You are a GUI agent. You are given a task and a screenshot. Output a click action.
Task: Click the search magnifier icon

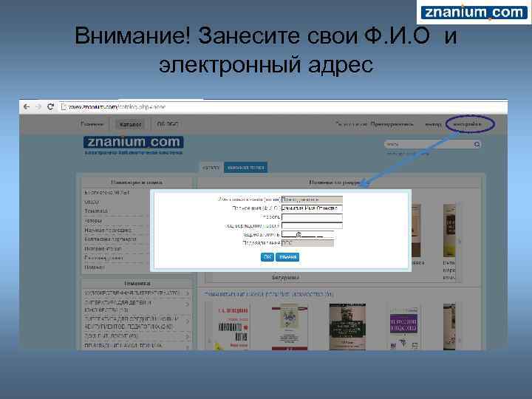[x=477, y=145]
